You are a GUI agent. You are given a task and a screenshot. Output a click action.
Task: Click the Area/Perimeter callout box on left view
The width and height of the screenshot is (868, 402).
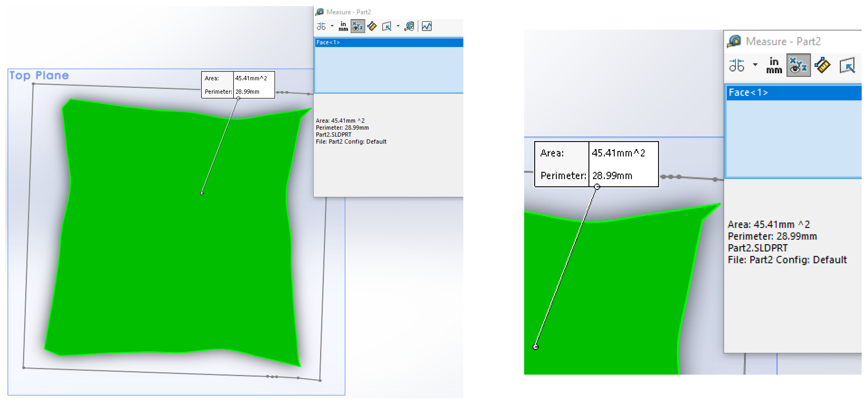point(238,85)
